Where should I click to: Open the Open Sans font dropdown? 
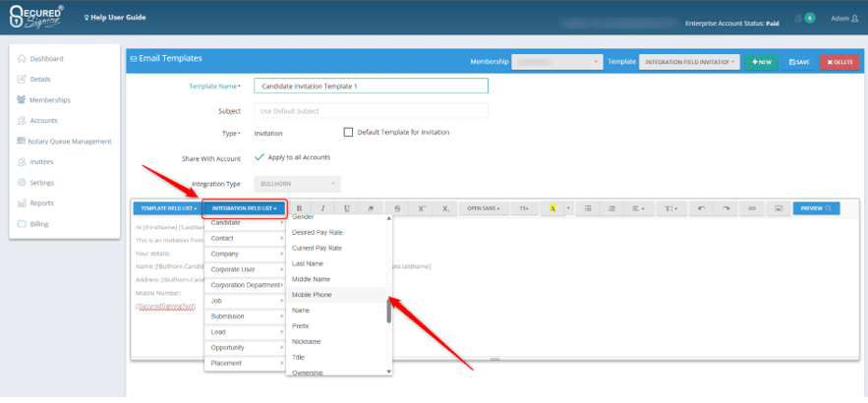pos(484,208)
